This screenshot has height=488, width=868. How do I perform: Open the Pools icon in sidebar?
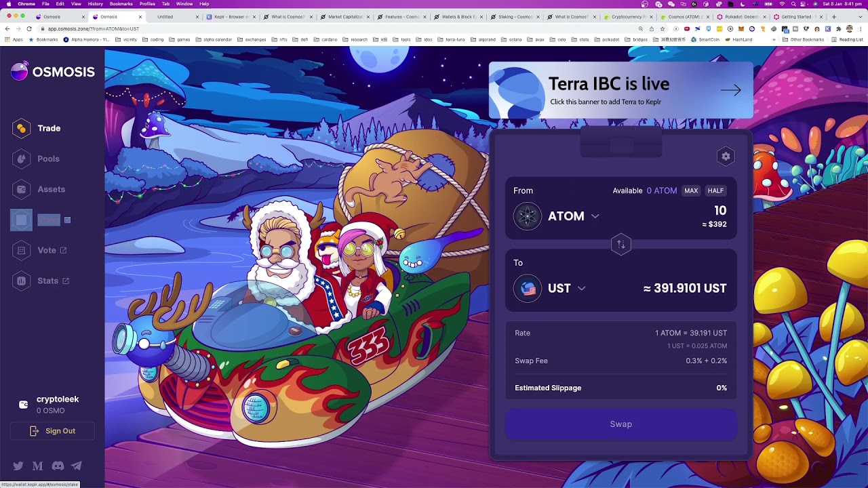pyautogui.click(x=21, y=159)
